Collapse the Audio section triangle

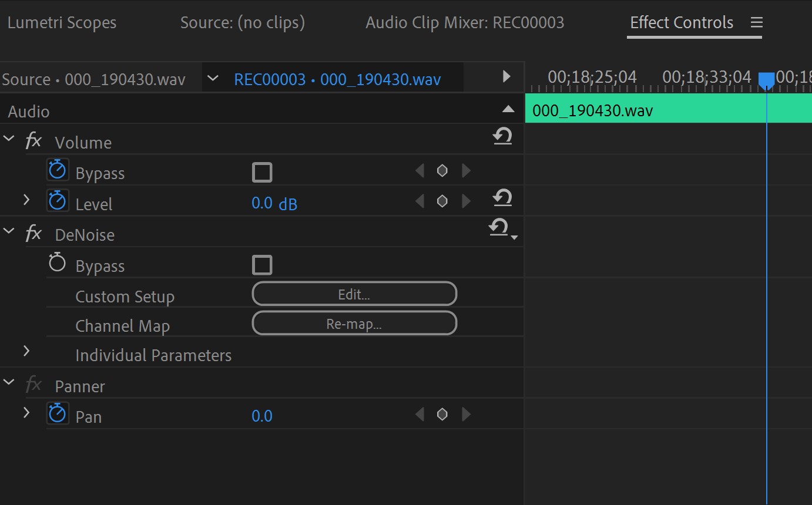508,109
